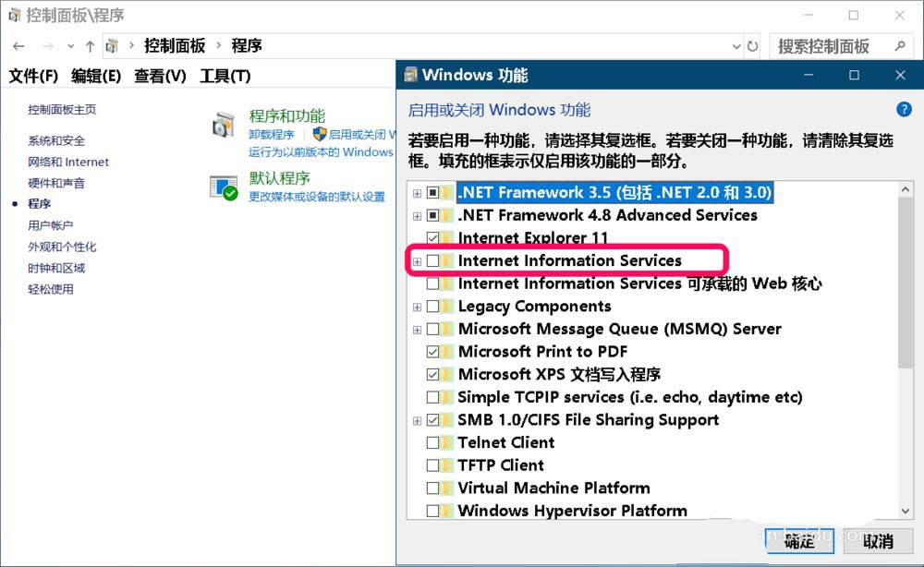The height and width of the screenshot is (567, 924).
Task: Click the up-one-level arrow icon
Action: (90, 45)
